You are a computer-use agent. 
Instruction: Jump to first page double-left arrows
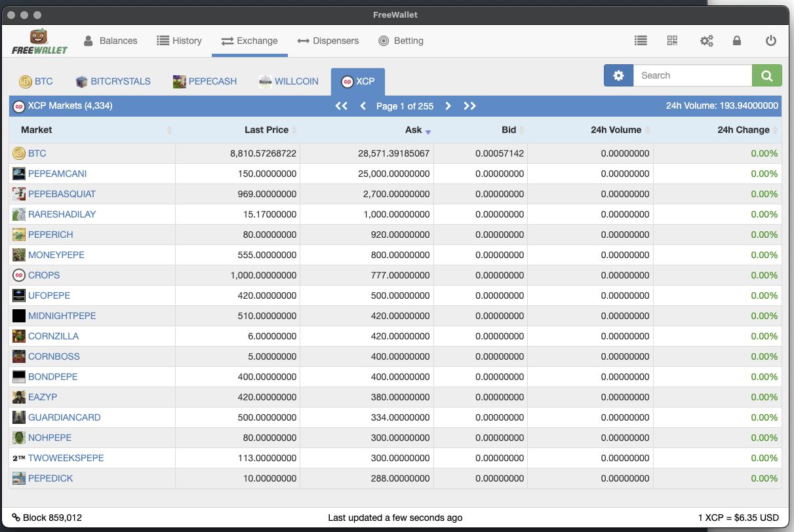[341, 105]
